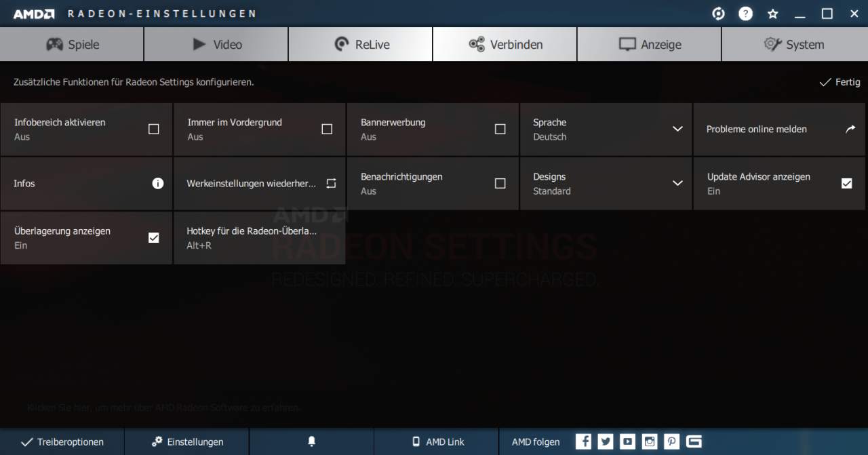Open Treiberoptionen in the bottom bar
Screen dimensions: 868x455
click(x=62, y=441)
